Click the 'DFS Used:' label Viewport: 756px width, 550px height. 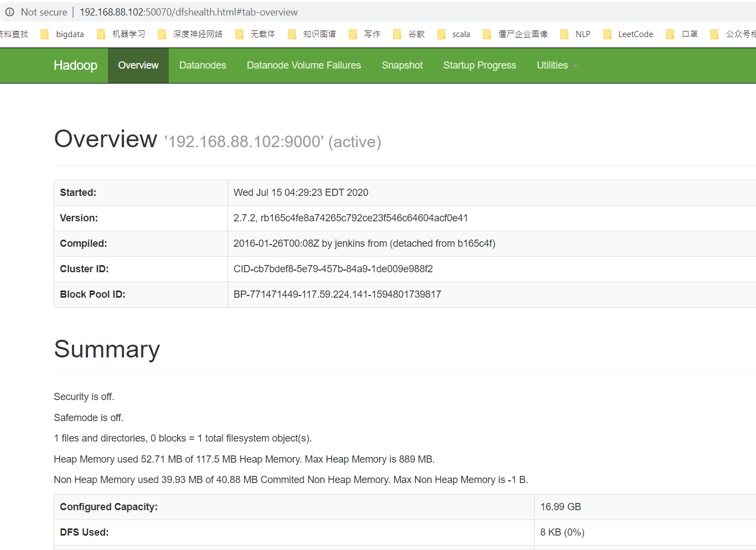[84, 532]
